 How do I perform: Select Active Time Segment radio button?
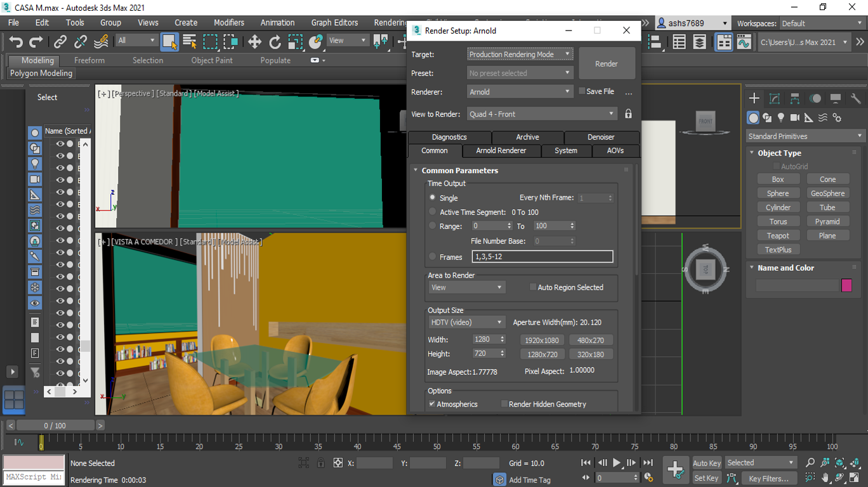[433, 212]
